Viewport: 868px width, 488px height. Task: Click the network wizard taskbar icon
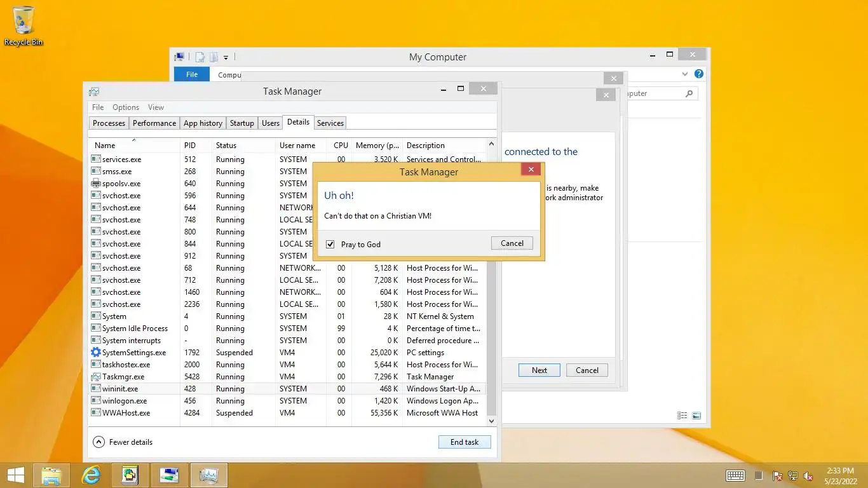click(170, 475)
